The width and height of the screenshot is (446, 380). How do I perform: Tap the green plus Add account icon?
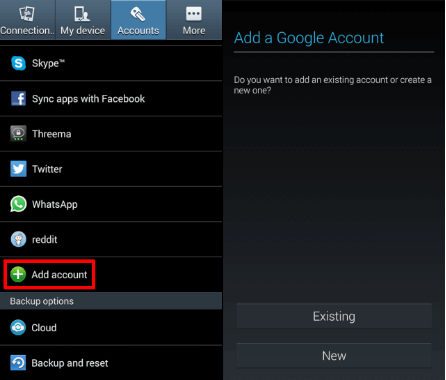(18, 274)
